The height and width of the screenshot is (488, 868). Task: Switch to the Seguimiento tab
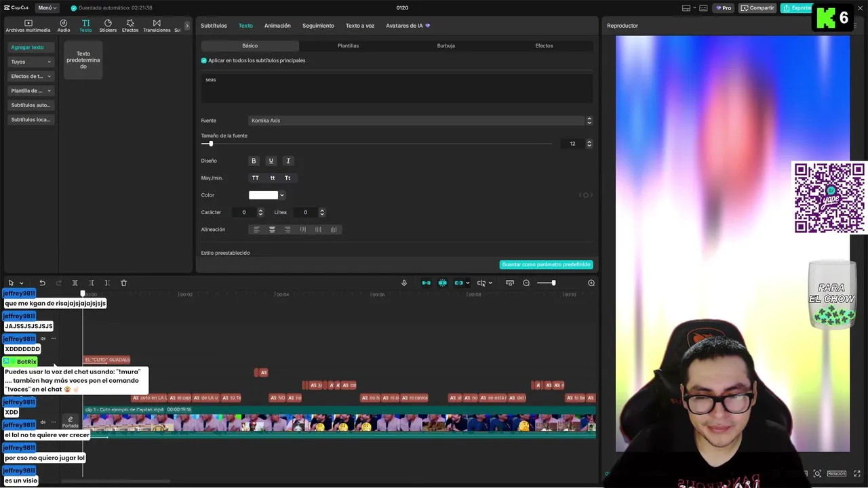pos(318,26)
